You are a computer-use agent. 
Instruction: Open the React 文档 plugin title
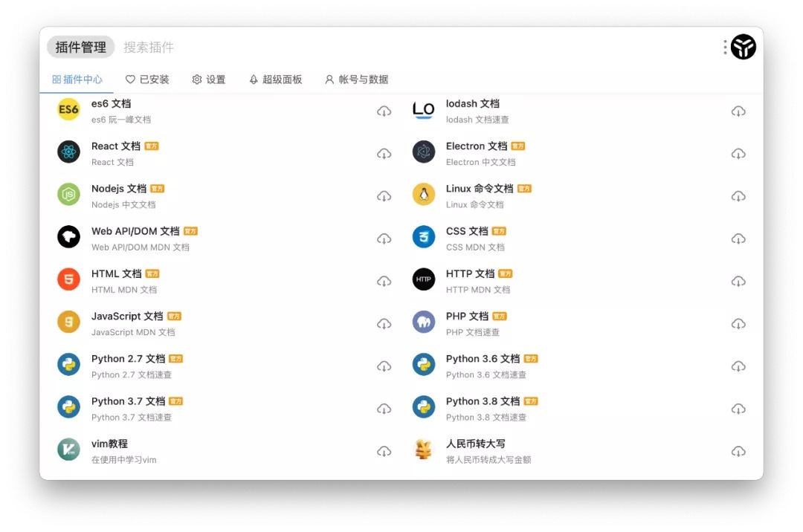(116, 146)
